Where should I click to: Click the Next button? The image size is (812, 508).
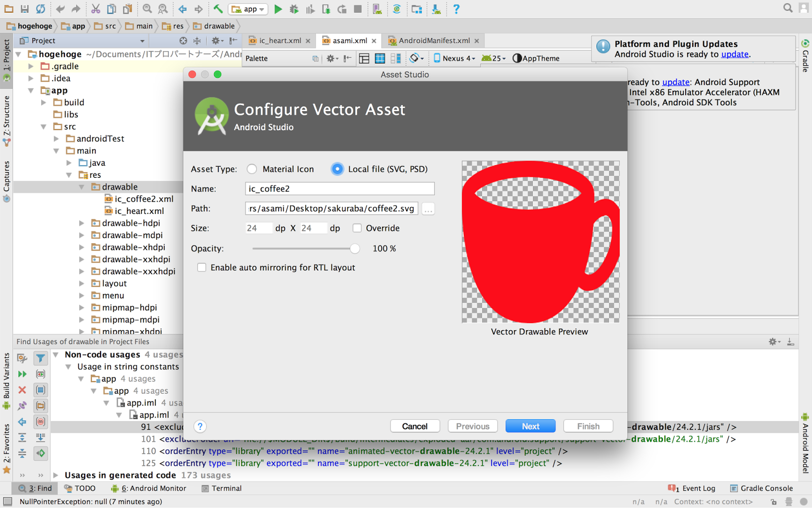tap(531, 426)
